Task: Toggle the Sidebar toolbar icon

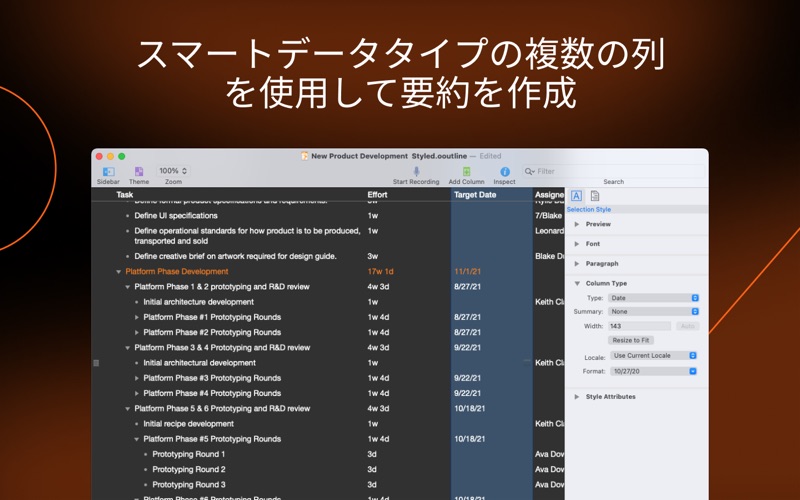Action: (108, 171)
